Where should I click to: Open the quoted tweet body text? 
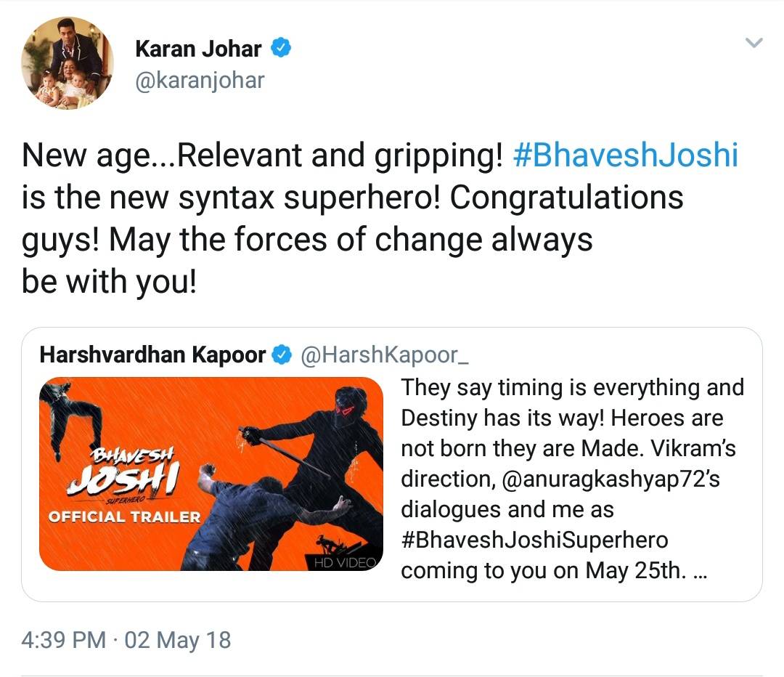(x=573, y=479)
